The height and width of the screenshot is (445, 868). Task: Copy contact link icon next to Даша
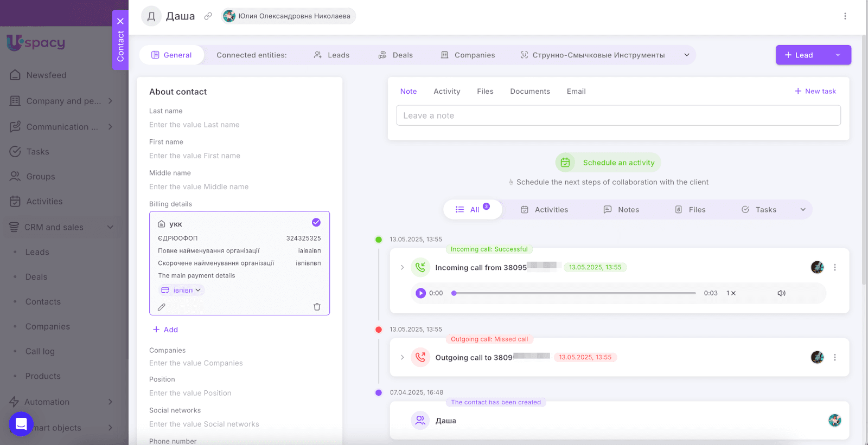pyautogui.click(x=208, y=16)
